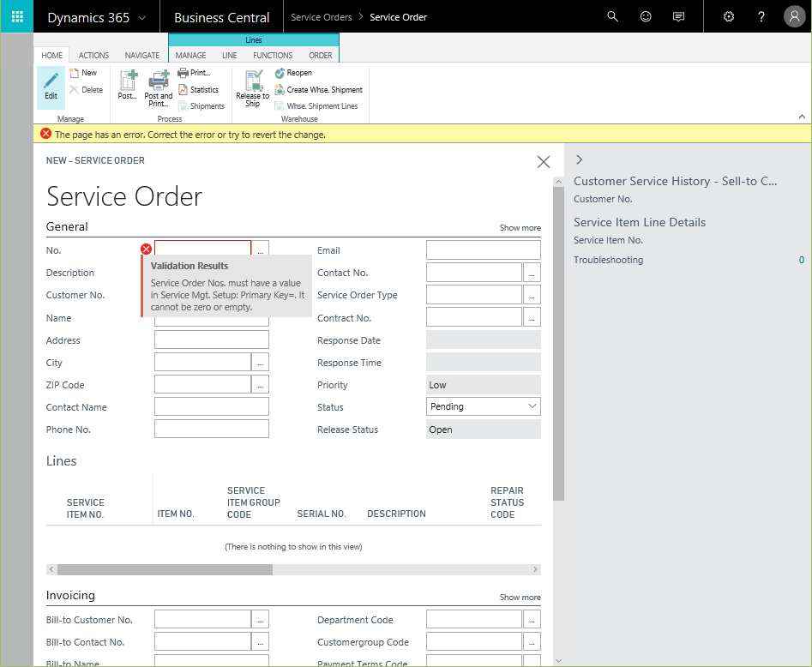The height and width of the screenshot is (667, 812).
Task: Click the search magnifier icon
Action: [x=612, y=16]
